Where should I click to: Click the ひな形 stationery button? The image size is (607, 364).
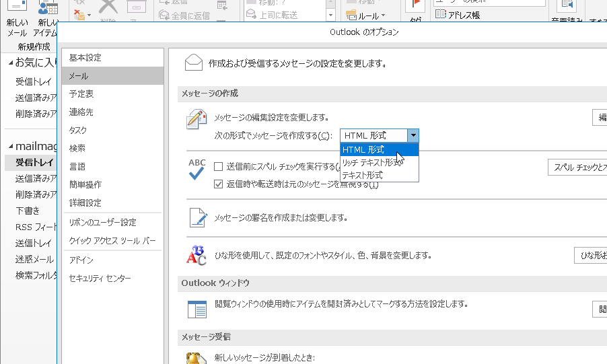591,256
